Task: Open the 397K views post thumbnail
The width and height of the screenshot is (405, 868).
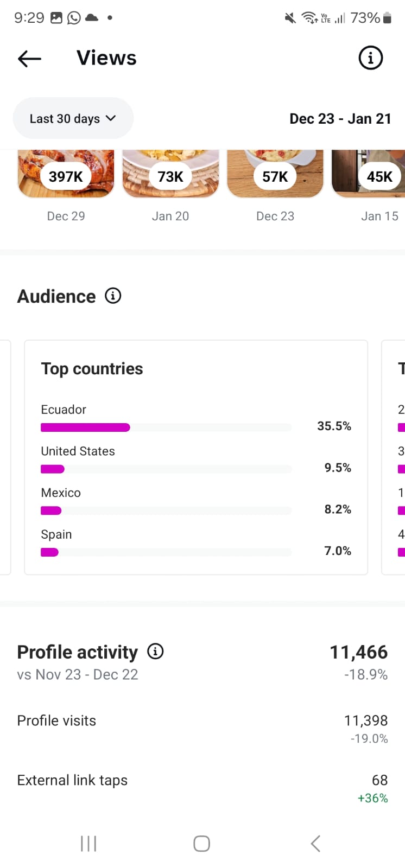Action: click(66, 174)
